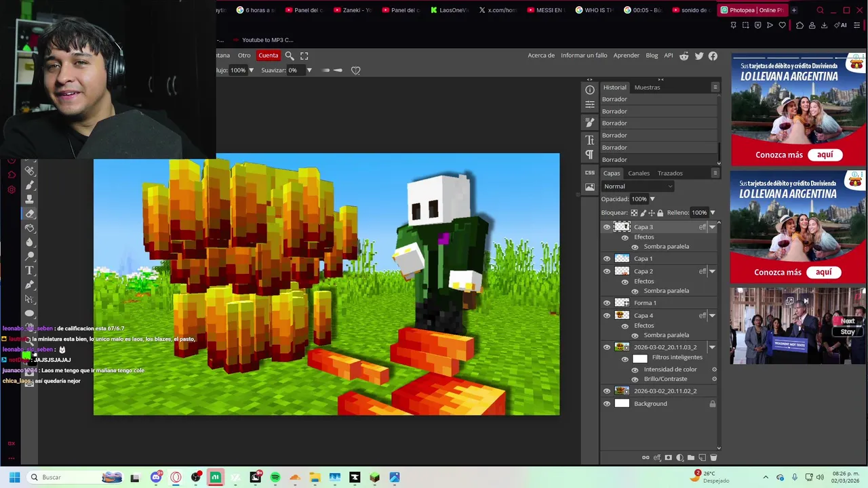Viewport: 868px width, 488px height.
Task: Open the Properties sliders panel icon
Action: (x=590, y=104)
